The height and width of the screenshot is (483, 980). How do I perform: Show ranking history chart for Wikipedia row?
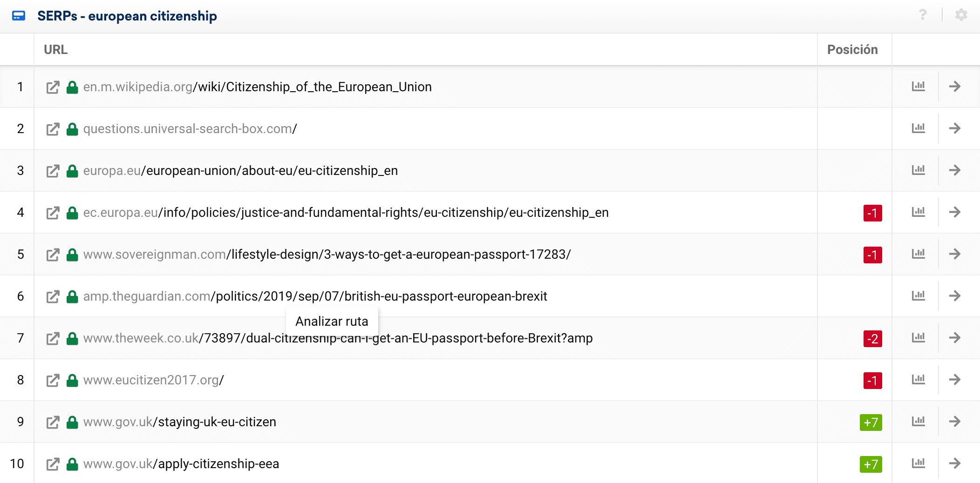click(x=918, y=87)
